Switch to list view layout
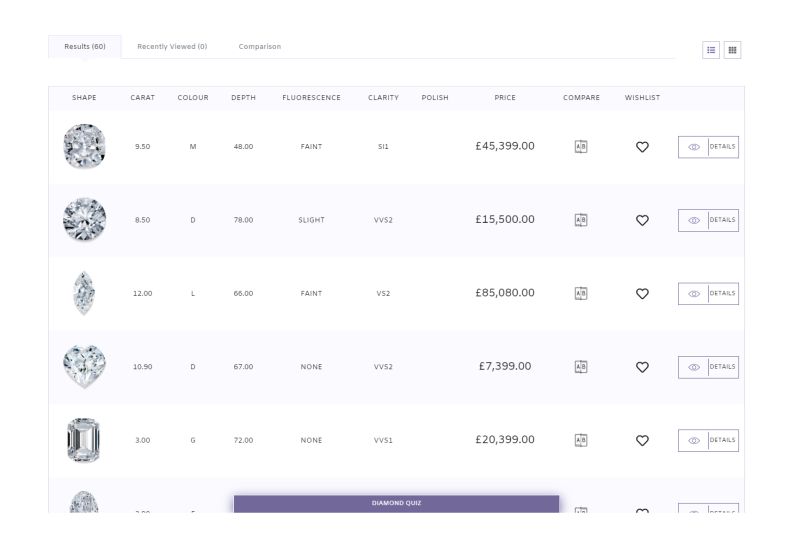The image size is (800, 547). tap(713, 49)
